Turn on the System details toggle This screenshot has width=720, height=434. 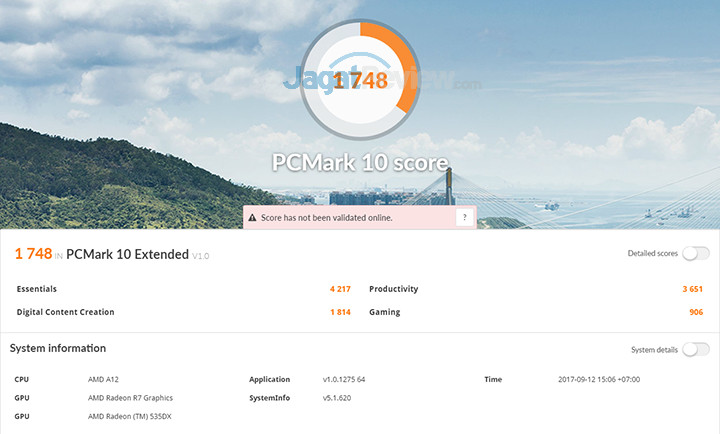tap(696, 349)
